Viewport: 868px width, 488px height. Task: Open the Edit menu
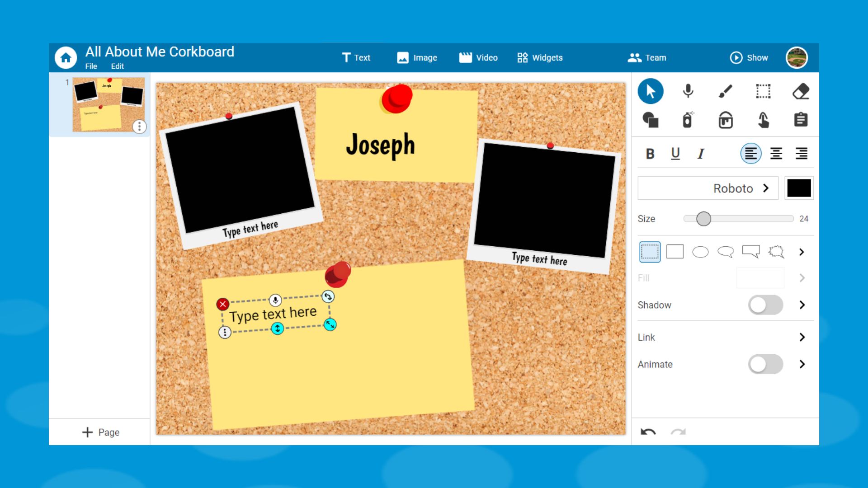tap(117, 66)
